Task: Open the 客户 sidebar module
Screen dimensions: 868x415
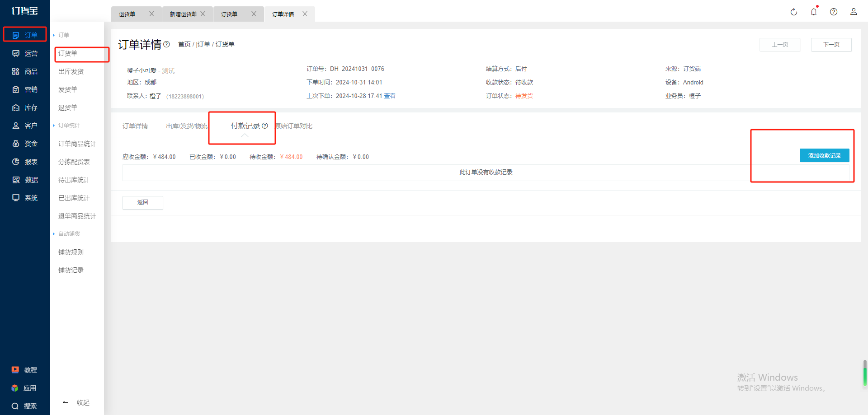Action: click(x=25, y=126)
